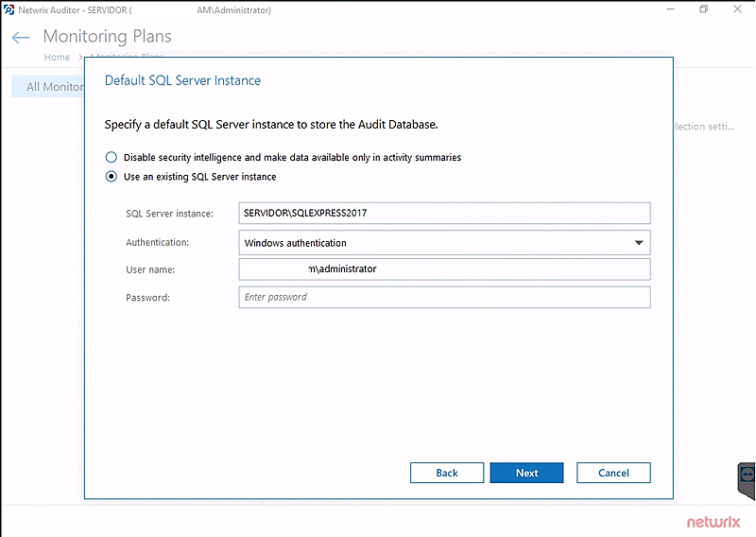
Task: Click the Default SQL Server Instance dialog title
Action: 182,80
